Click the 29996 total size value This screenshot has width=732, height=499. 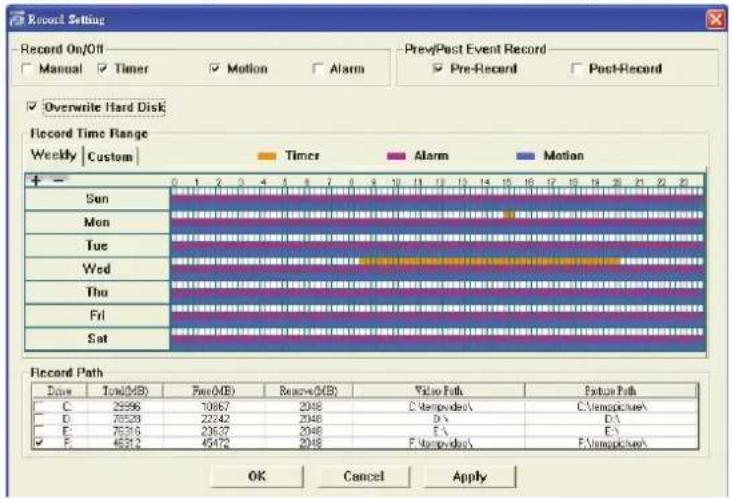(x=127, y=407)
